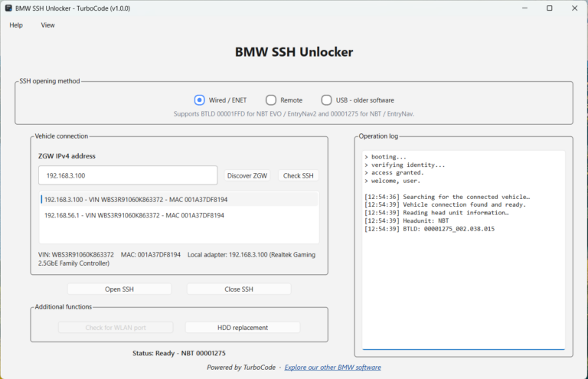The height and width of the screenshot is (379, 588).
Task: Click the Headunit: NBT log line
Action: (407, 221)
